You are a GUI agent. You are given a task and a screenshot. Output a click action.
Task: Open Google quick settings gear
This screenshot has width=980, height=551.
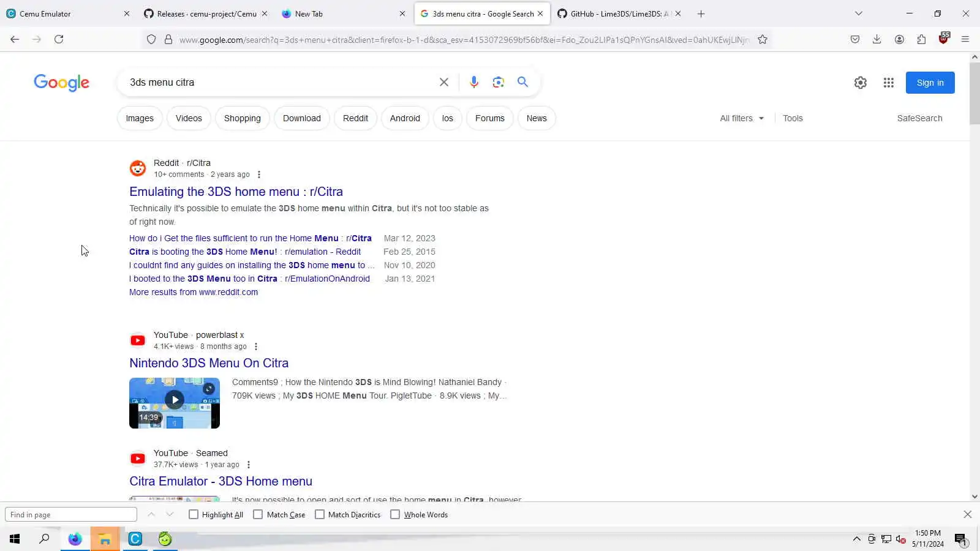[x=861, y=83]
